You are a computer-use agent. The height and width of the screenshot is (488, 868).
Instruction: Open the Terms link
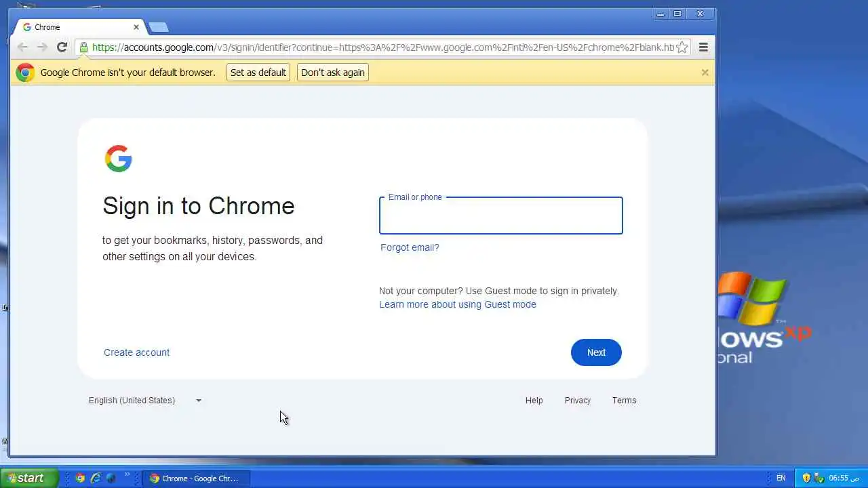[x=624, y=401]
